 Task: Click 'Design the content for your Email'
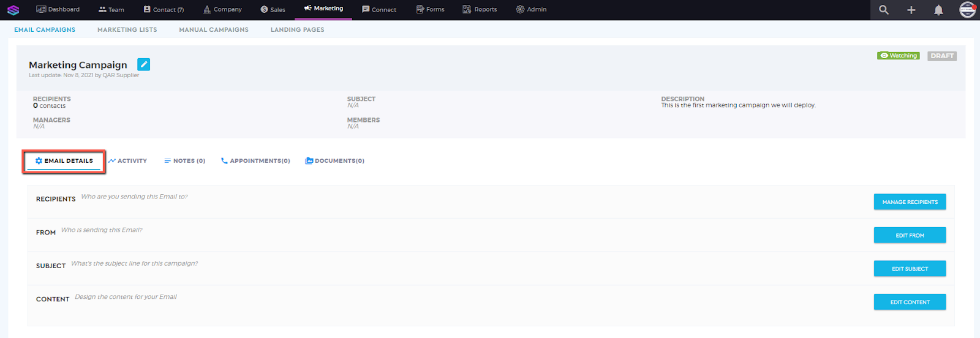pos(126,297)
